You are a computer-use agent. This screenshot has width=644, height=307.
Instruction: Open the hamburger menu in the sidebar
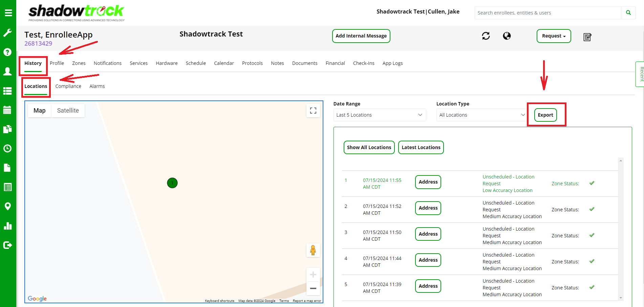(8, 13)
